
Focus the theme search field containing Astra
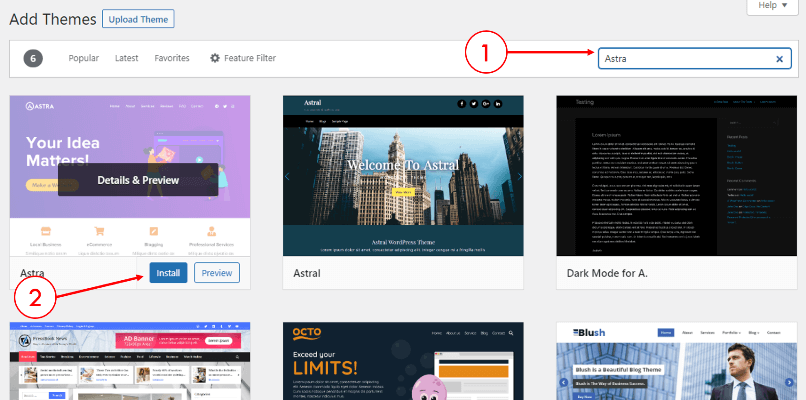[694, 59]
